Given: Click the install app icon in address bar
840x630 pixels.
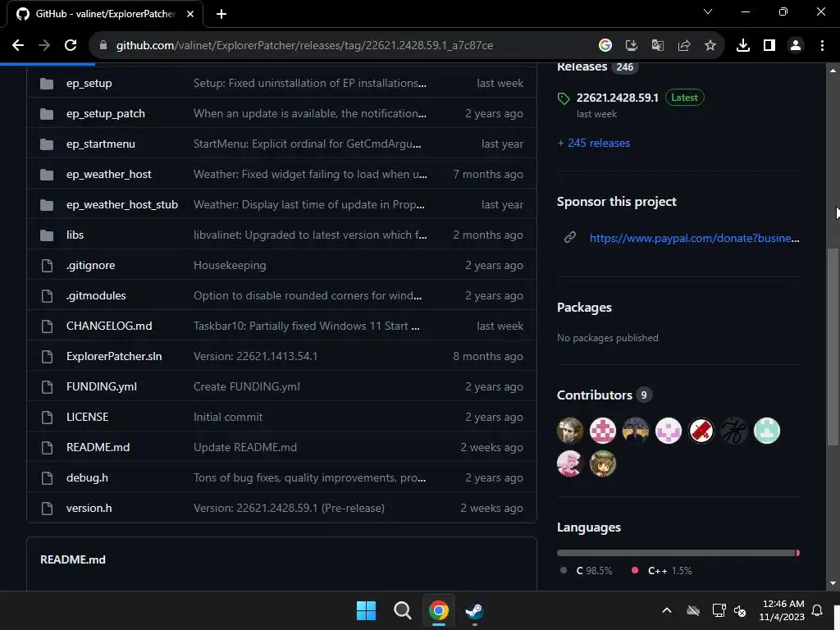Looking at the screenshot, I should 631,46.
